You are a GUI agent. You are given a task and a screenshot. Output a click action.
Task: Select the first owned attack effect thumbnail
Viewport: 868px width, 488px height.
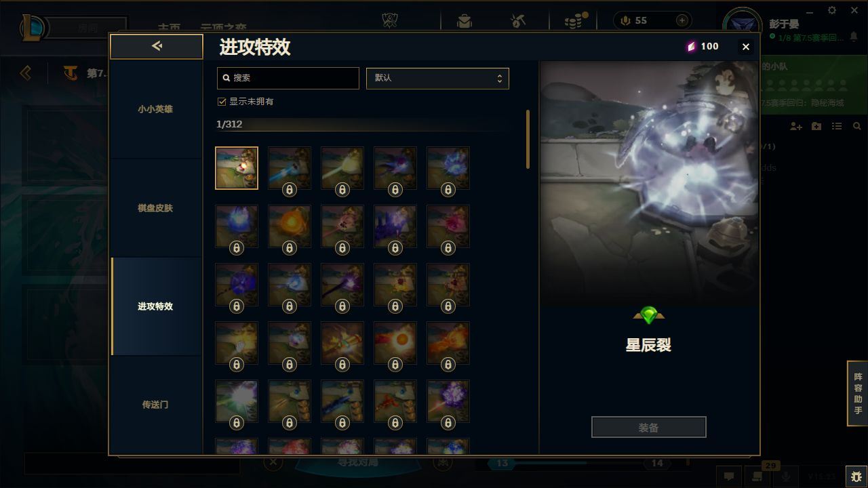(x=237, y=167)
